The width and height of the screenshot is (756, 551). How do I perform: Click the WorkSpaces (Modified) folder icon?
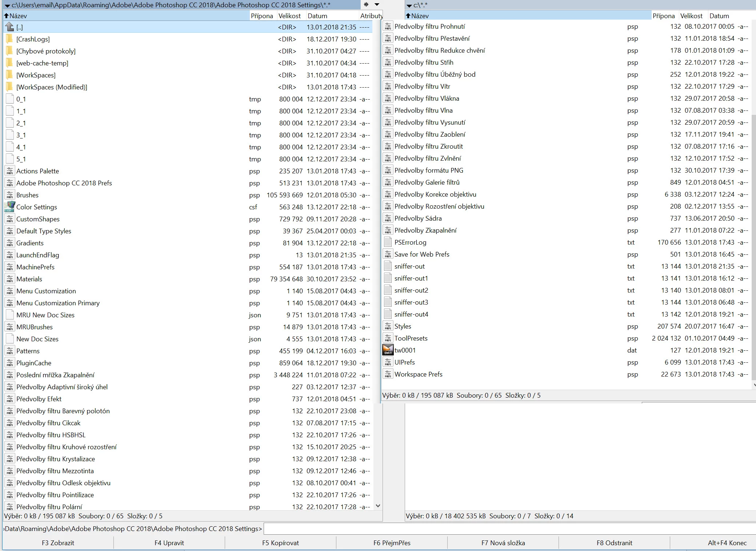click(x=10, y=87)
